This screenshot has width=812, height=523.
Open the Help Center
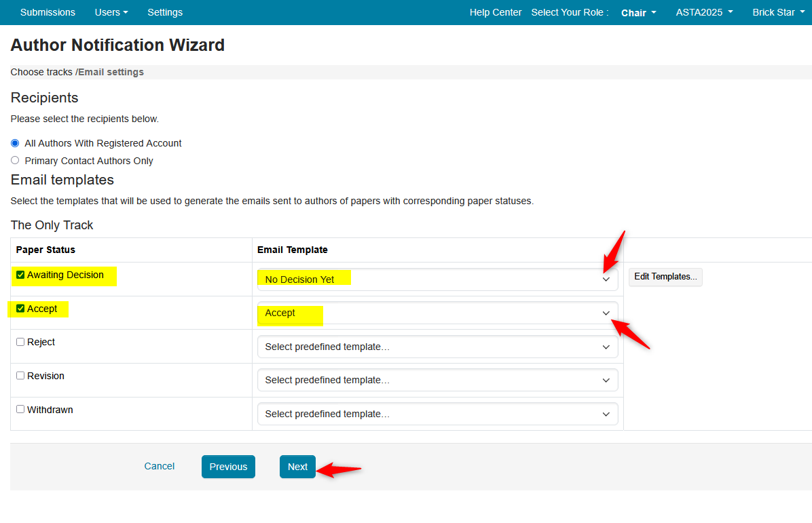pos(495,12)
